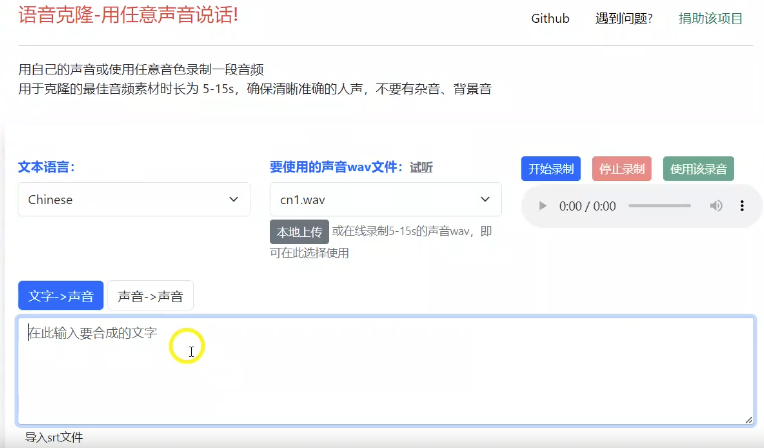Click the 导入srt文件 import option
Image resolution: width=764 pixels, height=448 pixels.
coord(54,437)
